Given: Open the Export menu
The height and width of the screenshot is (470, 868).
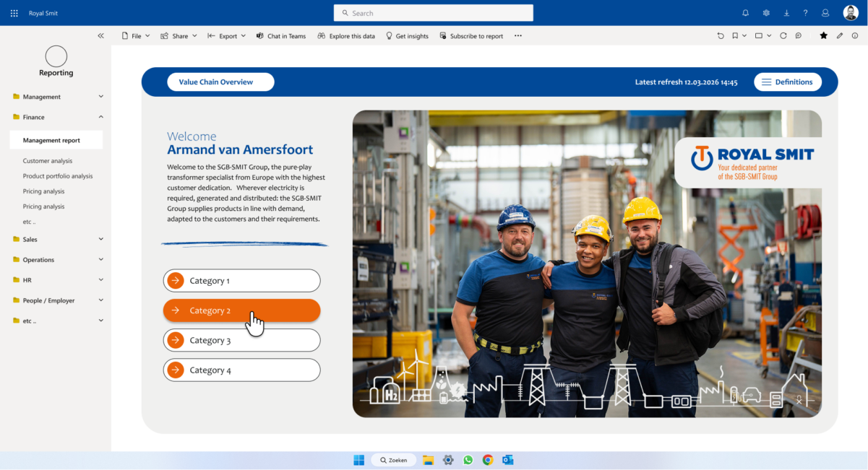Looking at the screenshot, I should point(227,36).
